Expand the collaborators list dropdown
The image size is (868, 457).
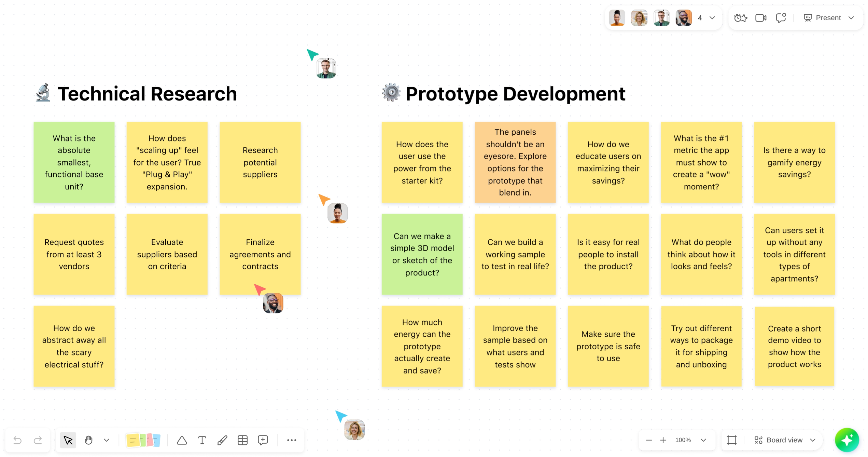coord(712,18)
